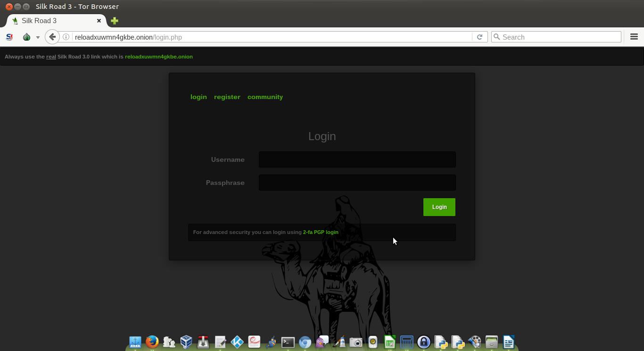Open the text editor dock icon
The image size is (644, 351).
pyautogui.click(x=220, y=342)
